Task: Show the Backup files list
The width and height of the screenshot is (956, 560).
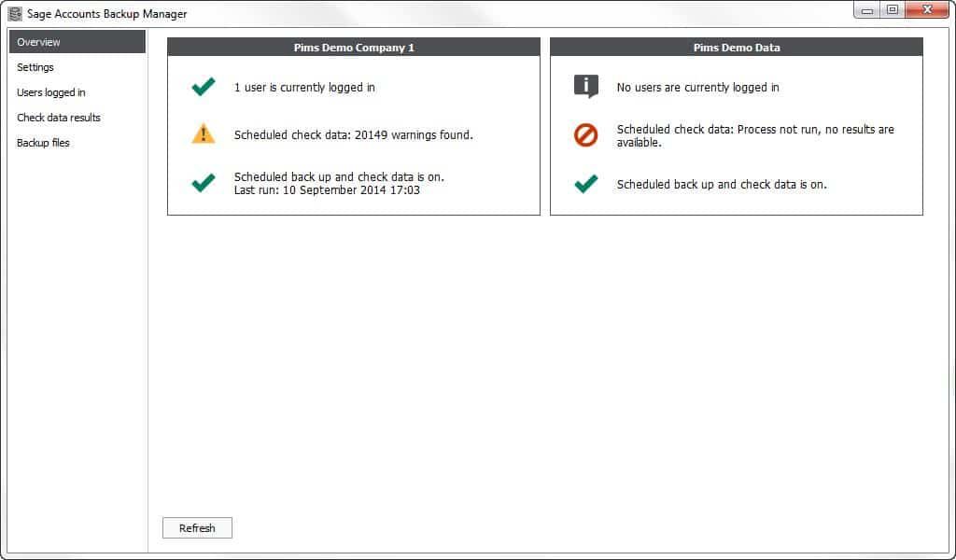Action: pyautogui.click(x=43, y=143)
